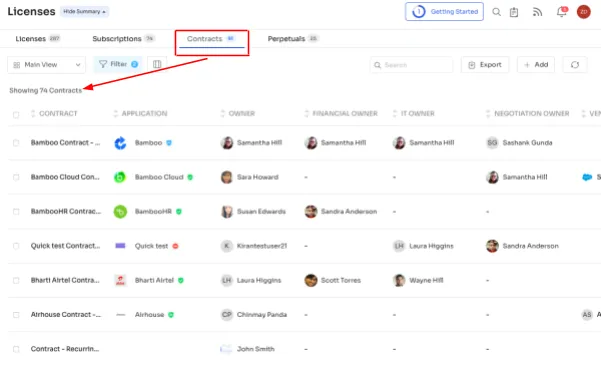Sort by the NEGOTIATION OWNER column header
601x365 pixels.
tap(531, 113)
